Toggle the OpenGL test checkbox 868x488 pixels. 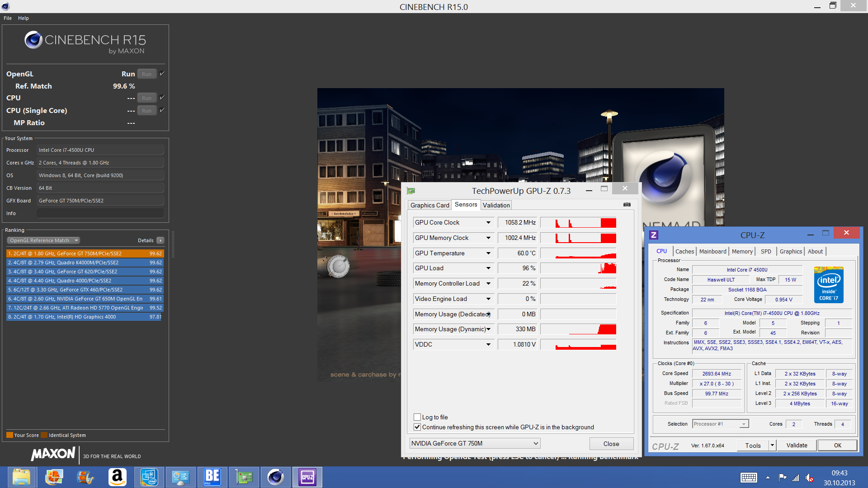162,73
